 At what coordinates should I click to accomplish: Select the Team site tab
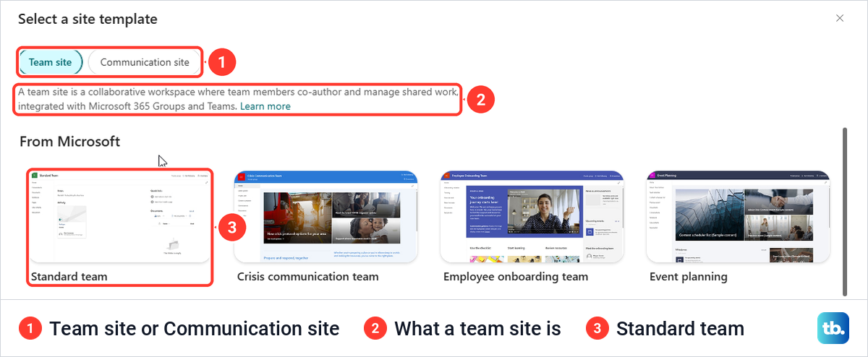pos(51,62)
